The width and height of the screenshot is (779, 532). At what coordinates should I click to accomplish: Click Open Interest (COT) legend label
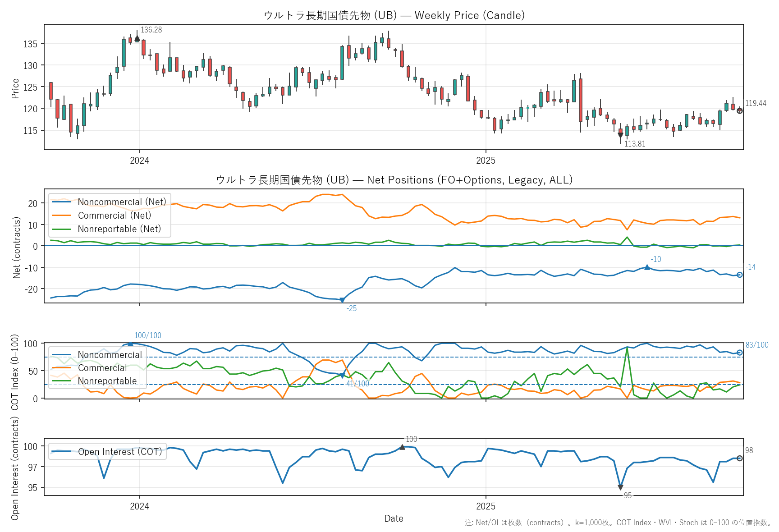pyautogui.click(x=119, y=452)
